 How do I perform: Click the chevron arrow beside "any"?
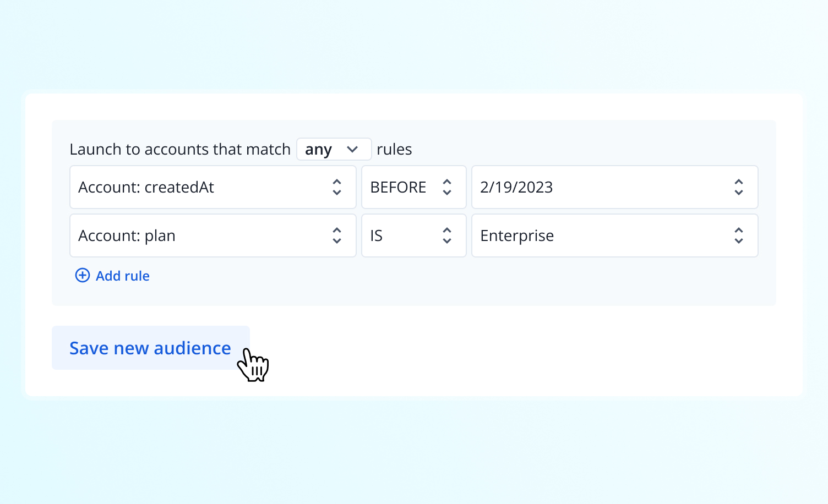coord(352,149)
